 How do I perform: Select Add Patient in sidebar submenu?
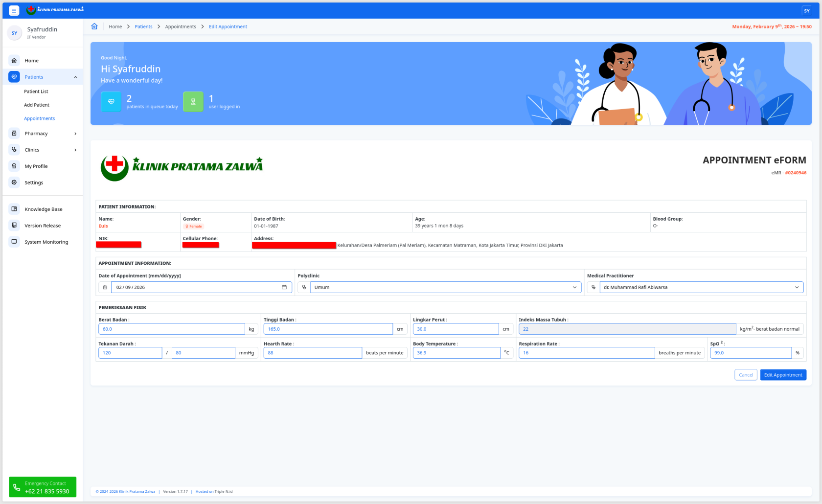click(37, 105)
